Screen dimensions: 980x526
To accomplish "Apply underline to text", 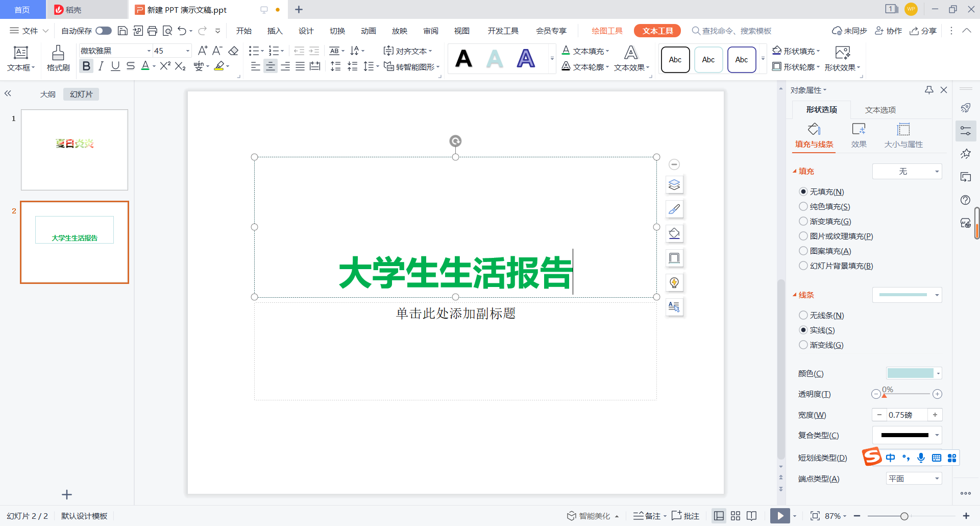I will (x=115, y=66).
